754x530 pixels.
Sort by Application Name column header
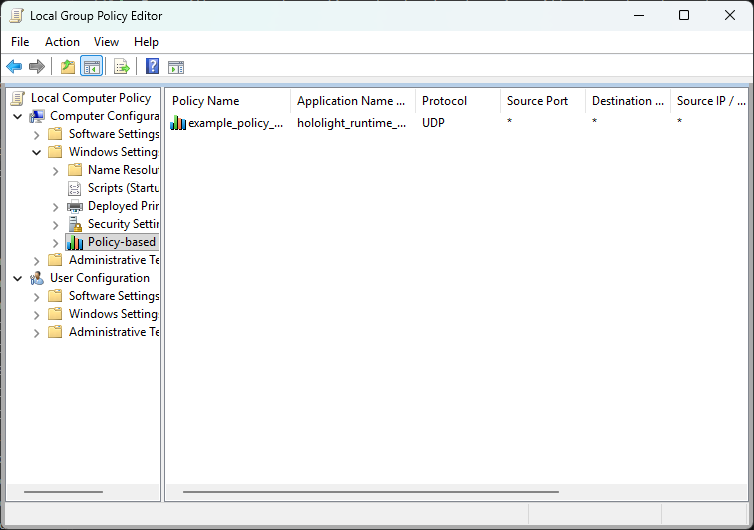click(353, 101)
